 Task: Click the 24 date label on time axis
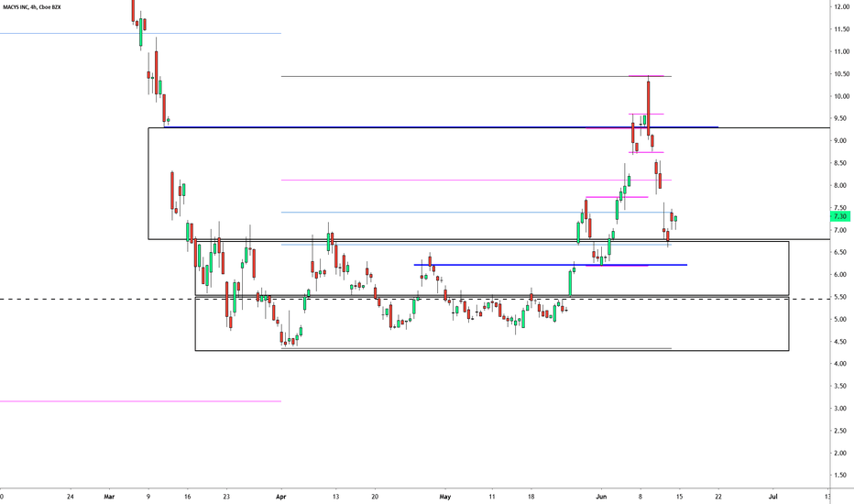[71, 497]
